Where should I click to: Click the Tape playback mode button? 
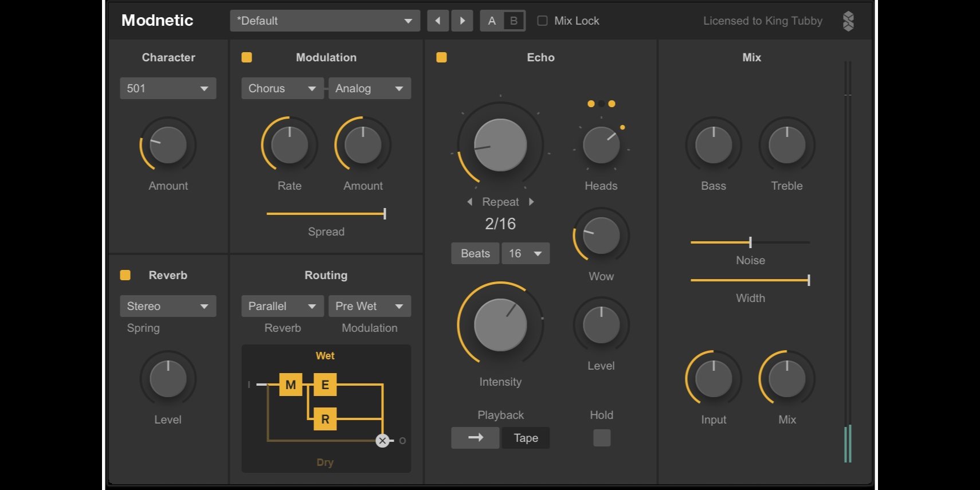click(526, 438)
